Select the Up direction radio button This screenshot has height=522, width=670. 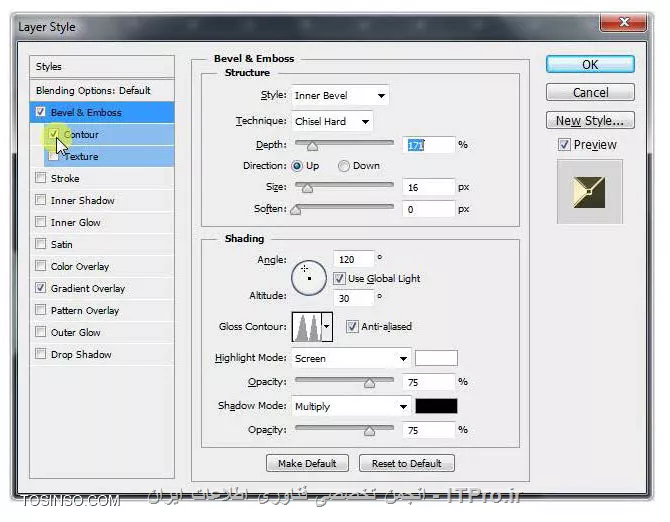point(297,166)
